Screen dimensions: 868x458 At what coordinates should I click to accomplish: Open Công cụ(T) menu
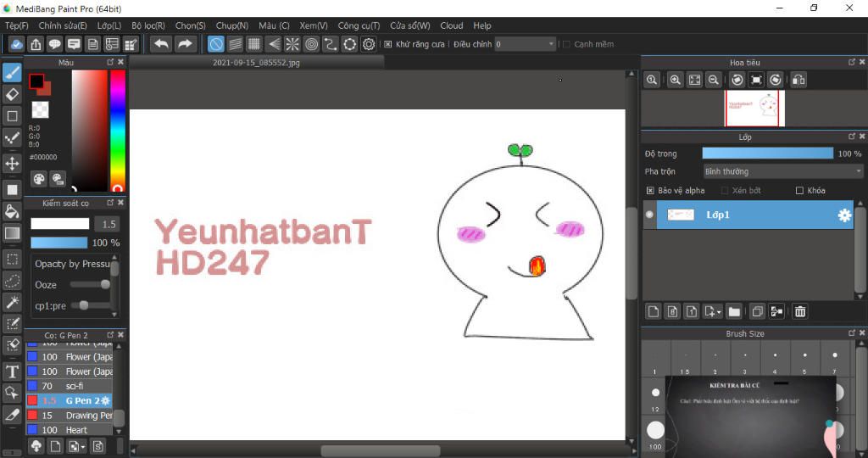coord(359,25)
